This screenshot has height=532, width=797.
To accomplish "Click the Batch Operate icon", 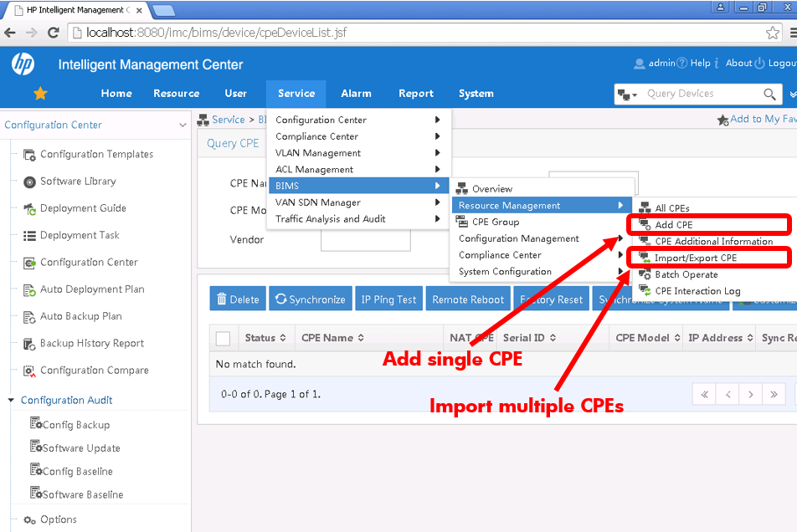I will 645,274.
